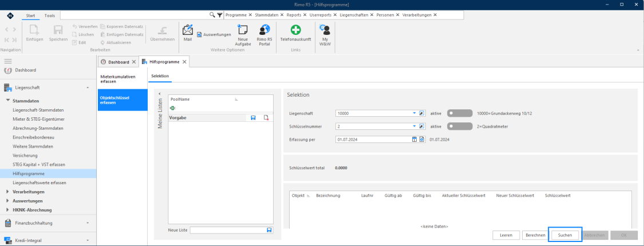Open Mail from the ribbon
This screenshot has height=246, width=644.
188,33
